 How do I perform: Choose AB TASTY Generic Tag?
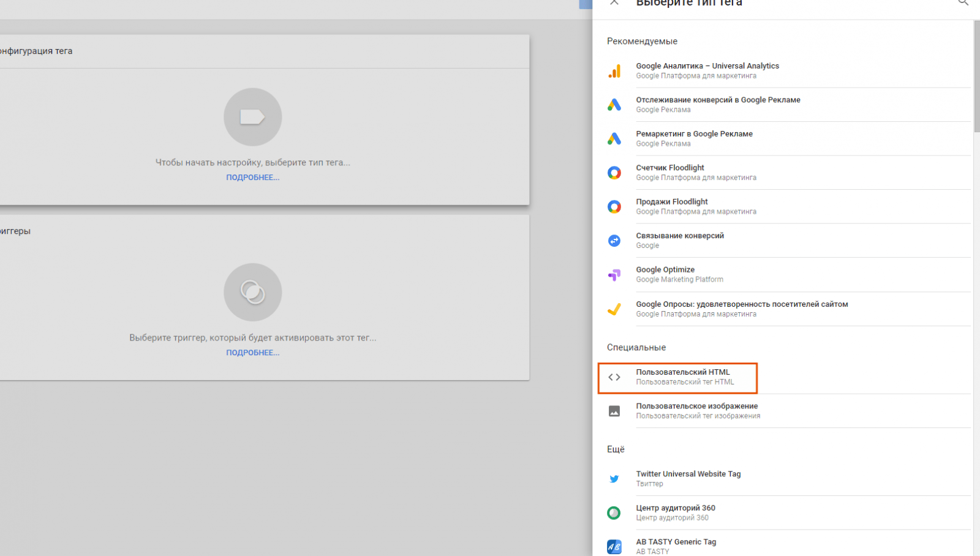pyautogui.click(x=788, y=545)
